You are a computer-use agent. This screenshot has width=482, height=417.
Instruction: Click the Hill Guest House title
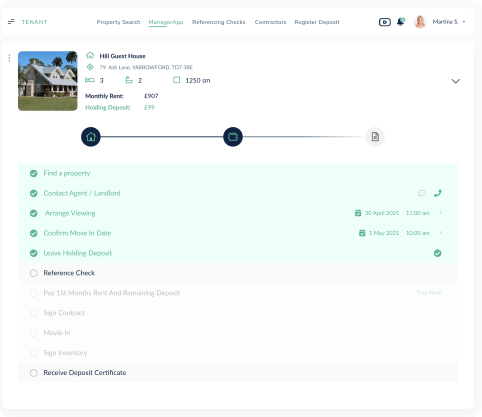click(122, 56)
